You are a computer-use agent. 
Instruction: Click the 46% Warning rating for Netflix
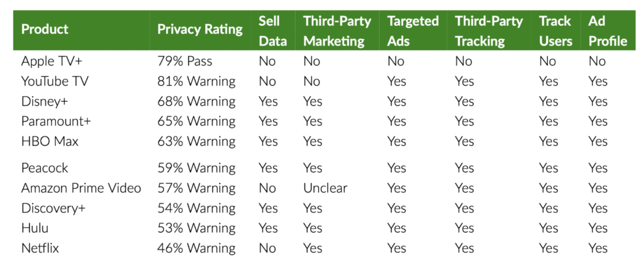click(196, 248)
